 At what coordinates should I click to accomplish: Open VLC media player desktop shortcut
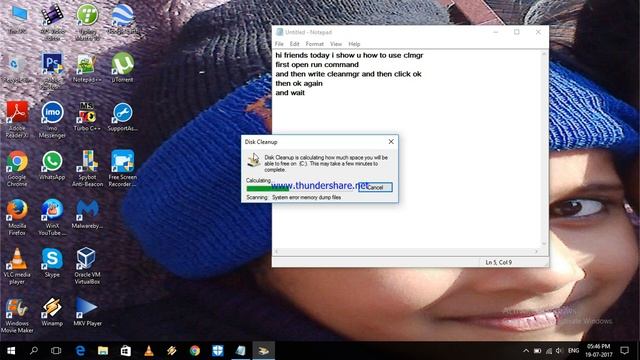click(17, 266)
